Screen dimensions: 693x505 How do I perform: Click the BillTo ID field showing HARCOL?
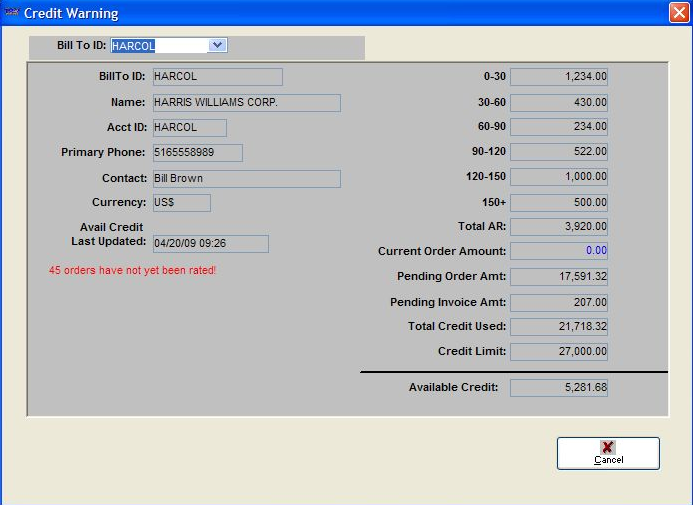point(216,77)
